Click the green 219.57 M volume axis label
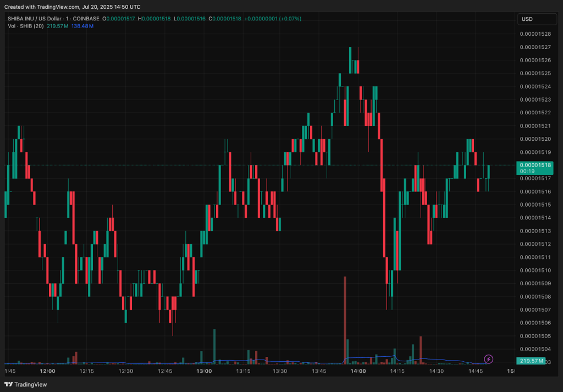The height and width of the screenshot is (392, 563). (x=532, y=361)
